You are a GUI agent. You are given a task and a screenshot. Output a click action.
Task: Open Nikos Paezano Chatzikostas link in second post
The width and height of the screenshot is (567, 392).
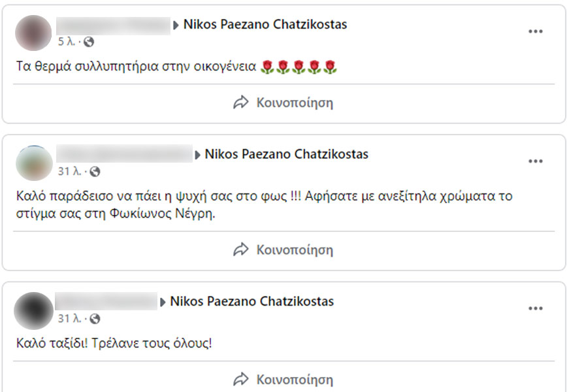[x=287, y=155]
